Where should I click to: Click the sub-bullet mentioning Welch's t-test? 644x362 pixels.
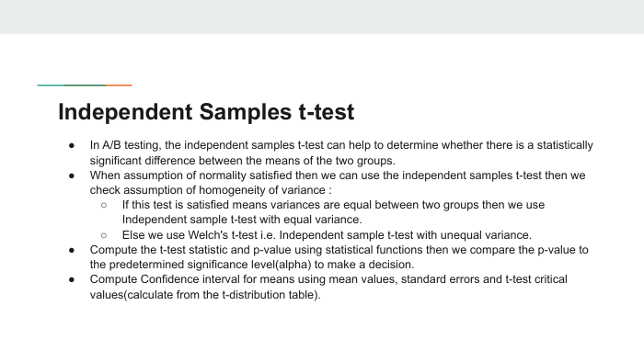[x=327, y=235]
